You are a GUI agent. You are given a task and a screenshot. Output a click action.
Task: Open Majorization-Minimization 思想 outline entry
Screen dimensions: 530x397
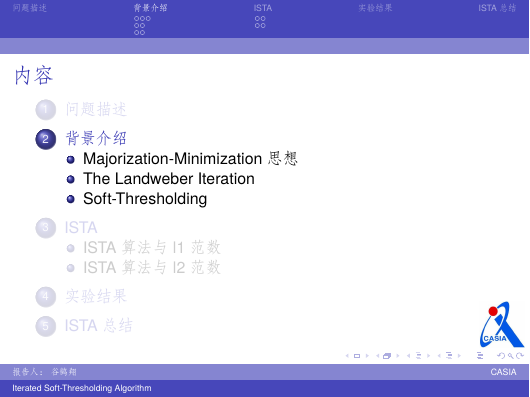[x=190, y=158]
